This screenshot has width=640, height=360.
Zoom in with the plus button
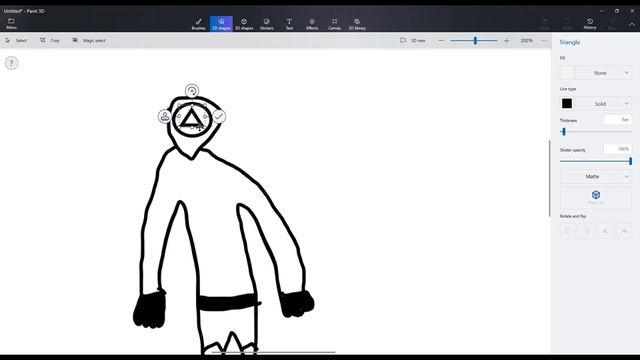pos(507,41)
